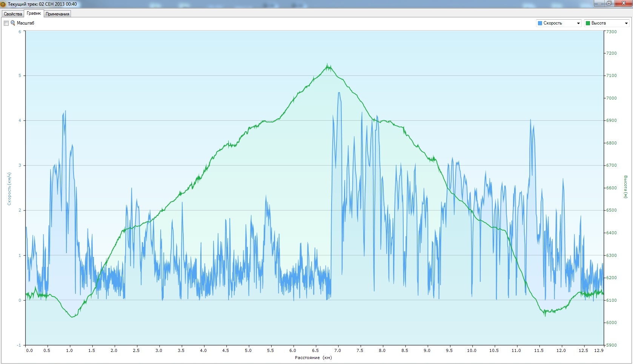Switch to the Свойства tab

13,14
